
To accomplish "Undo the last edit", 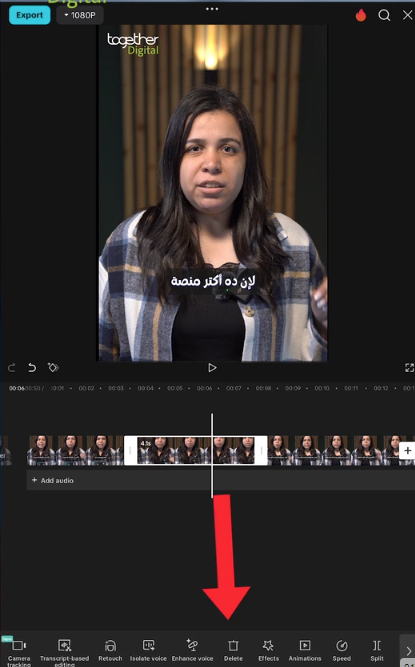I will click(32, 368).
